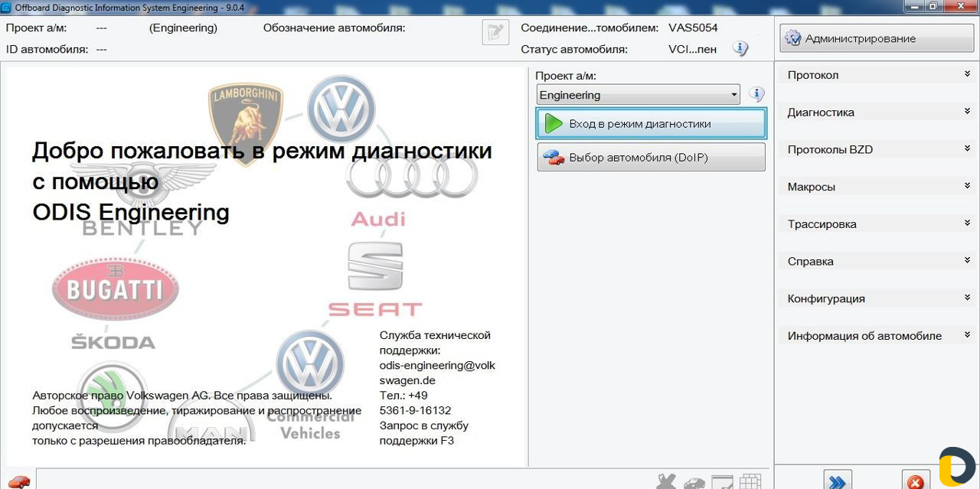Maximize the ODIS Engineering window
The width and height of the screenshot is (980, 489).
click(933, 6)
